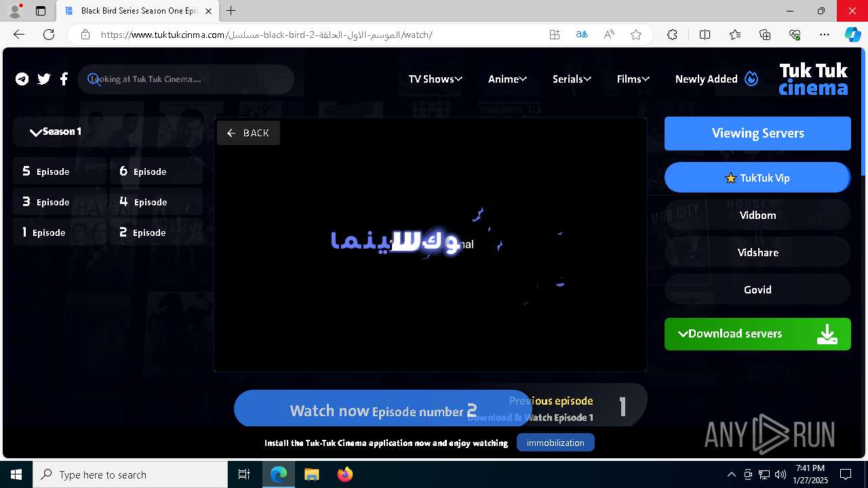Expand the Serials dropdown menu

click(x=572, y=79)
